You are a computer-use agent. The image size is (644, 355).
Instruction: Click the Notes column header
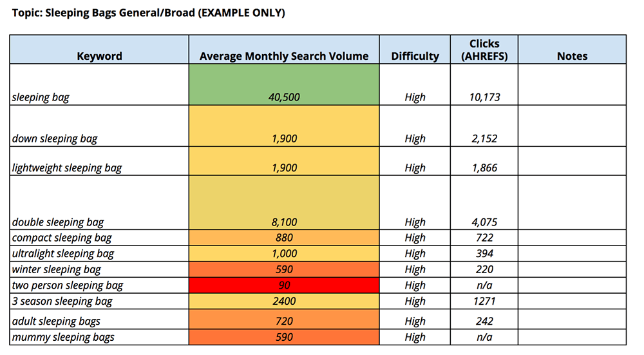click(x=572, y=56)
